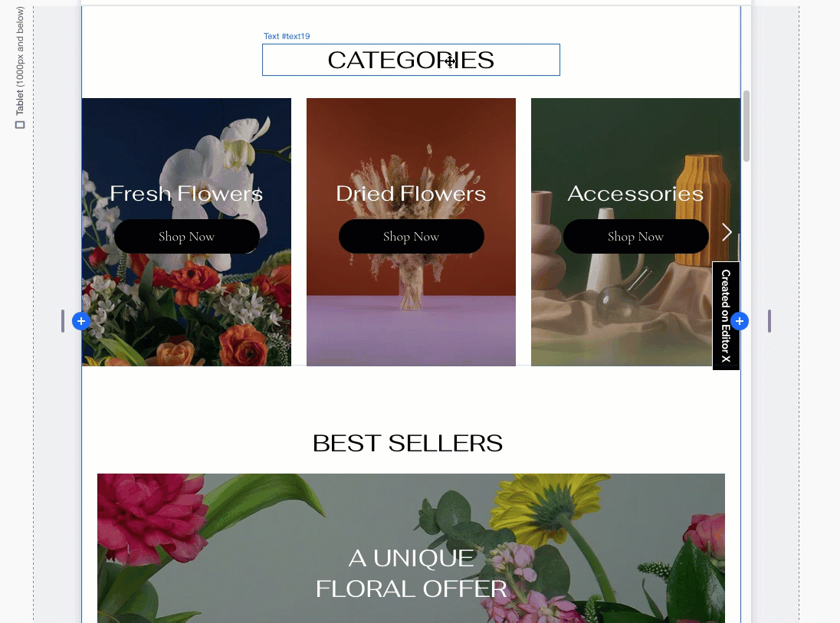Select the A Unique Floral Offer banner text

coord(411,573)
